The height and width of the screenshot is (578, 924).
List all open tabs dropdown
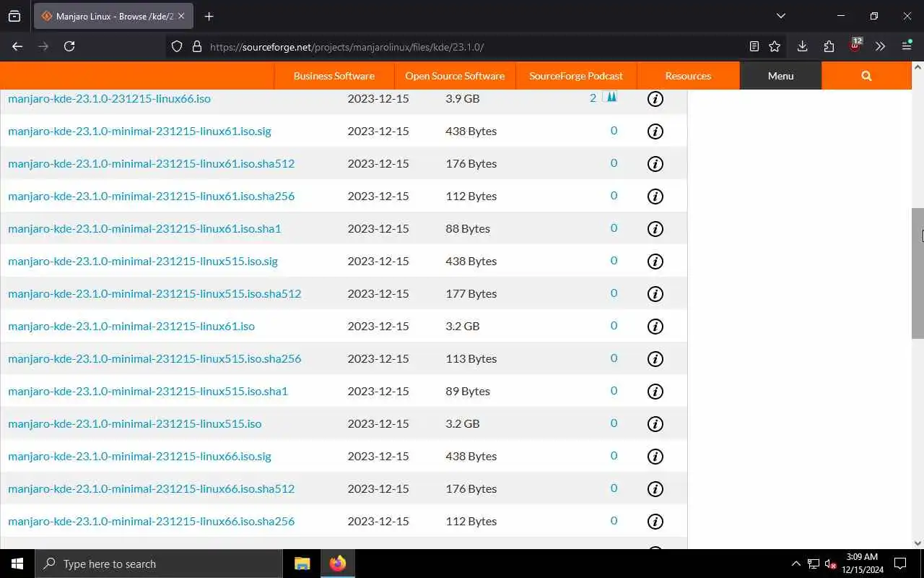(781, 16)
